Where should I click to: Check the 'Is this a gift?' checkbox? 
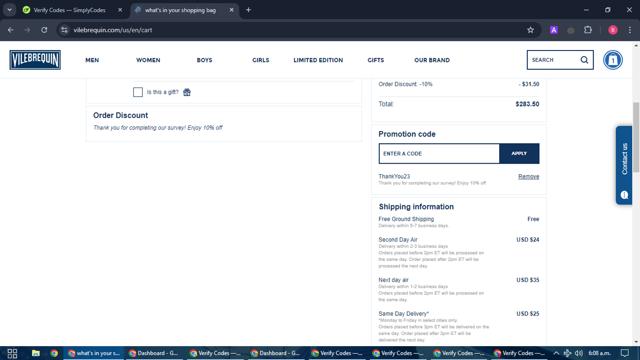(x=138, y=92)
